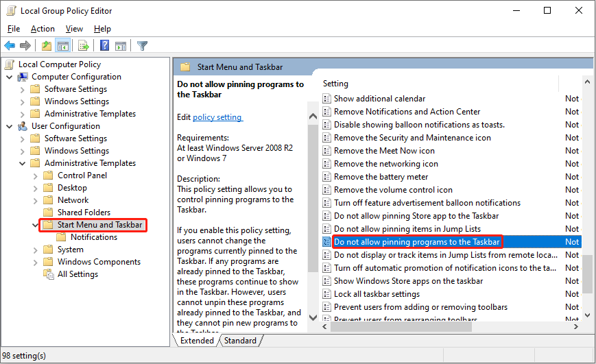This screenshot has width=596, height=364.
Task: Click the All Settings icon in tree
Action: [x=48, y=274]
